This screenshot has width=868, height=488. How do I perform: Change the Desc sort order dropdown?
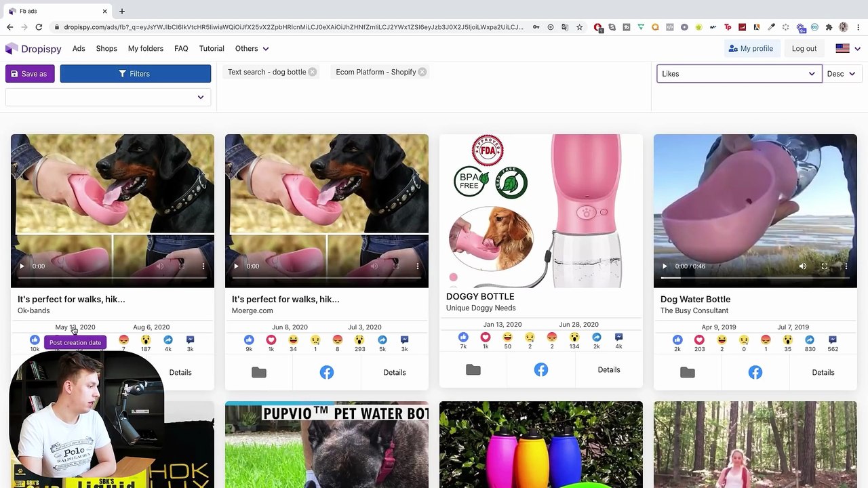[x=842, y=74]
